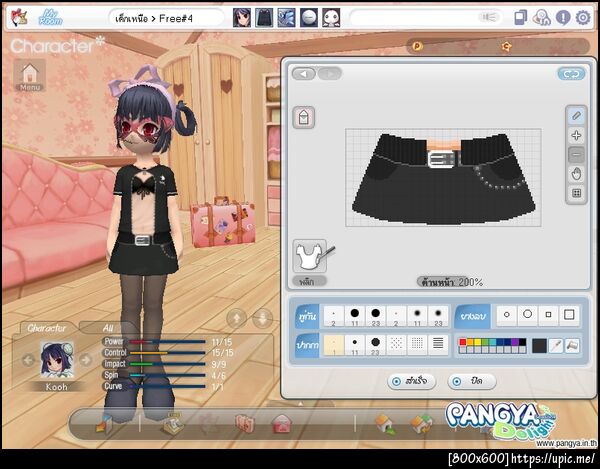Switch to the Character stats tab
This screenshot has width=600, height=469.
point(46,328)
